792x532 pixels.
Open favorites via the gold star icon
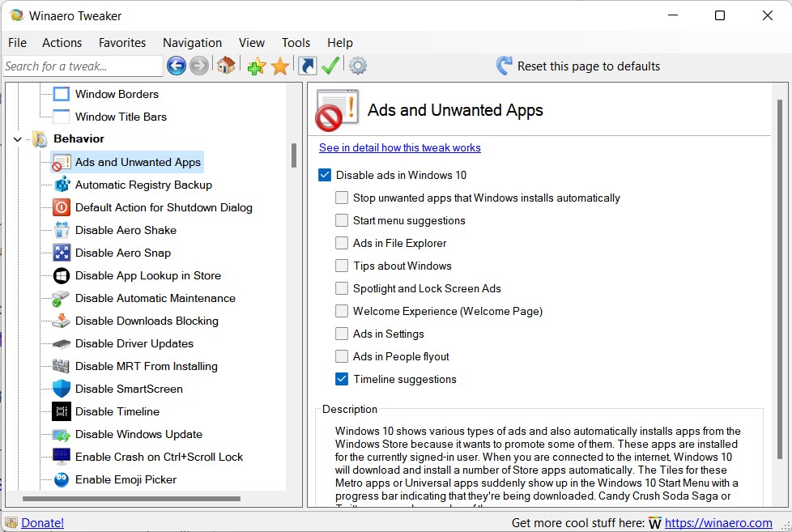click(x=280, y=66)
